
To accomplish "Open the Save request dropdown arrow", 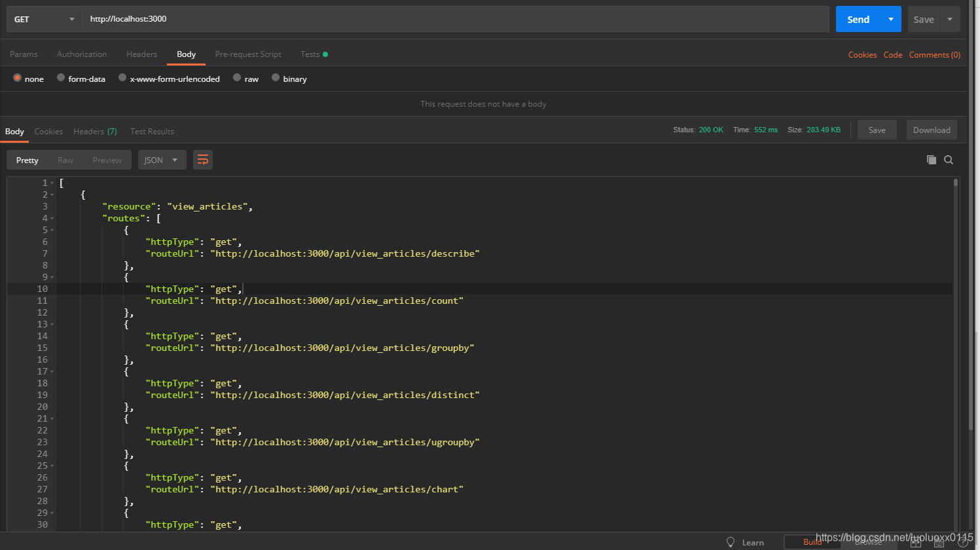I will click(950, 20).
